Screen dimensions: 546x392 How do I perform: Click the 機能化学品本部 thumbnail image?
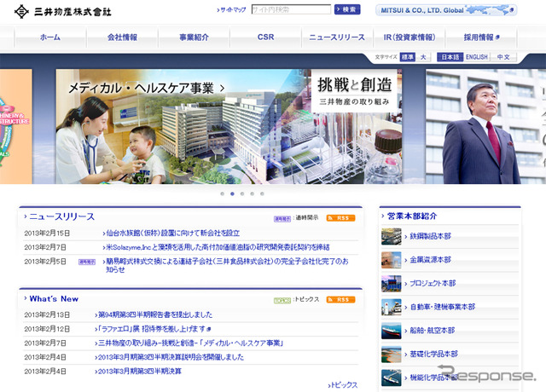pyautogui.click(x=391, y=378)
